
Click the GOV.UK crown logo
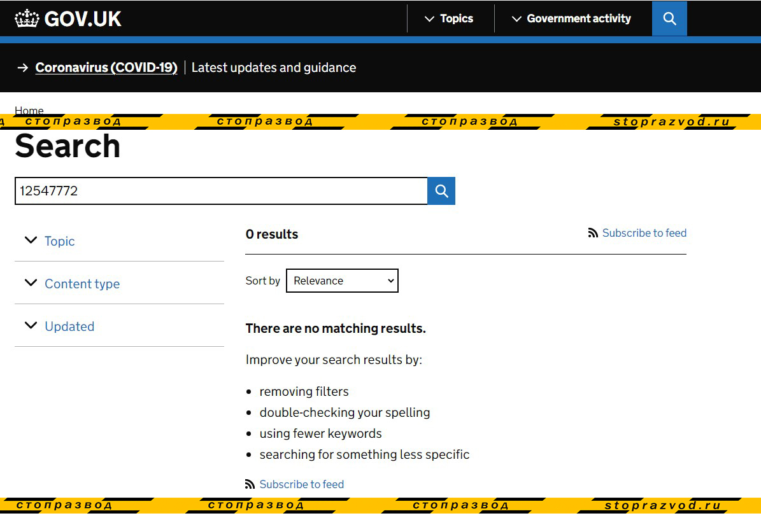[x=27, y=18]
